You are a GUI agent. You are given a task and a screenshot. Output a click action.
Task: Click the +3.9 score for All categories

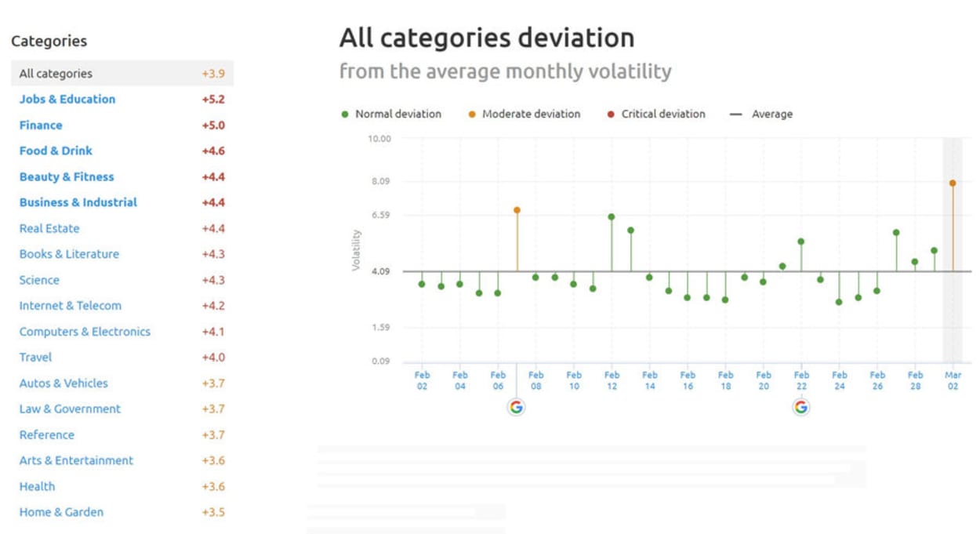coord(212,74)
